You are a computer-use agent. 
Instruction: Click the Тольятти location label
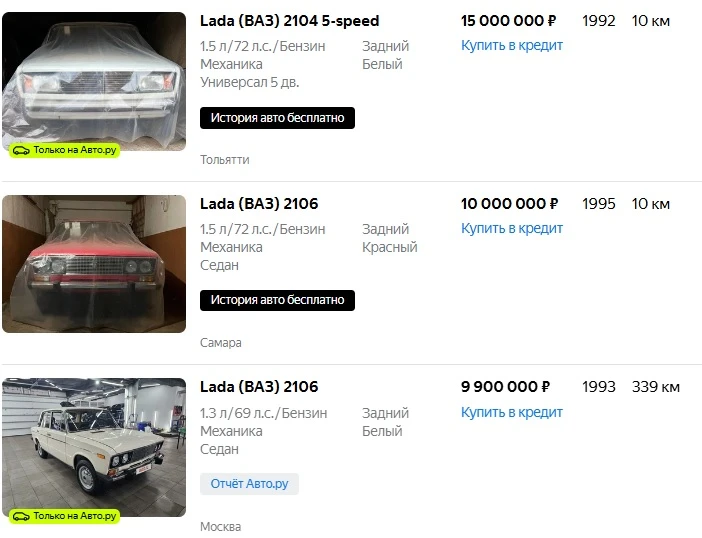click(x=224, y=160)
